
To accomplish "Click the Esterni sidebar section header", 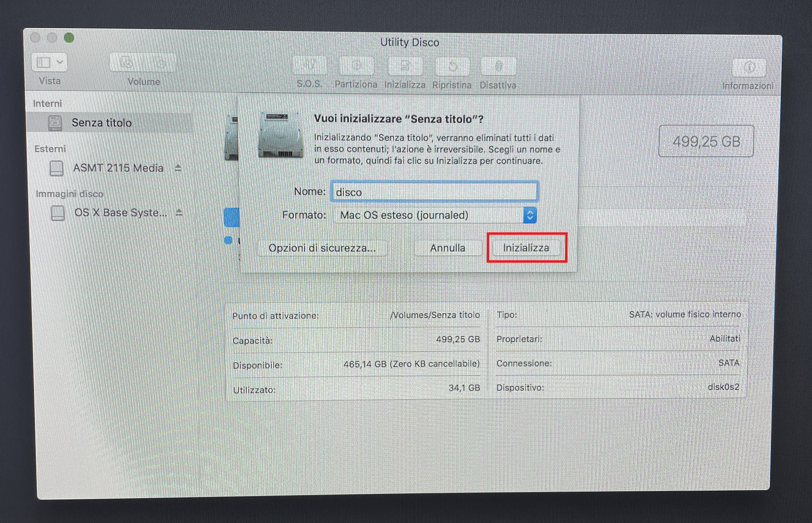I will [x=50, y=149].
